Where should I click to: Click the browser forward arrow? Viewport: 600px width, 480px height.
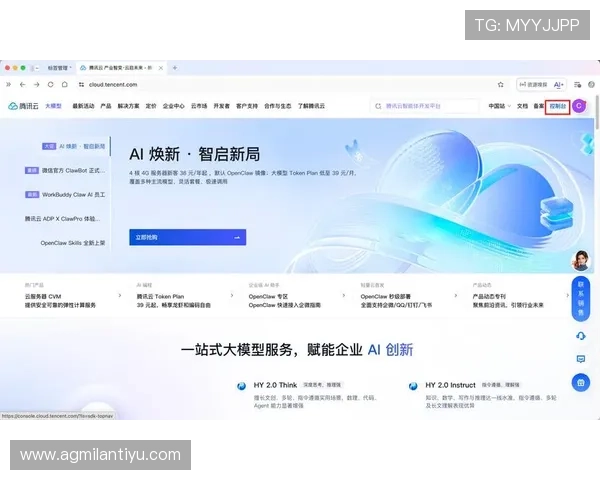click(x=37, y=85)
